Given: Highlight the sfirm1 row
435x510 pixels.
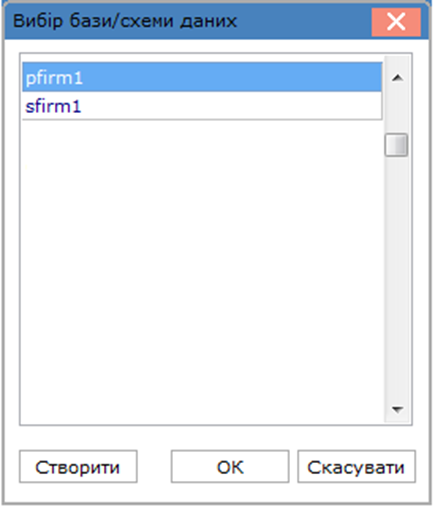Looking at the screenshot, I should pyautogui.click(x=202, y=106).
